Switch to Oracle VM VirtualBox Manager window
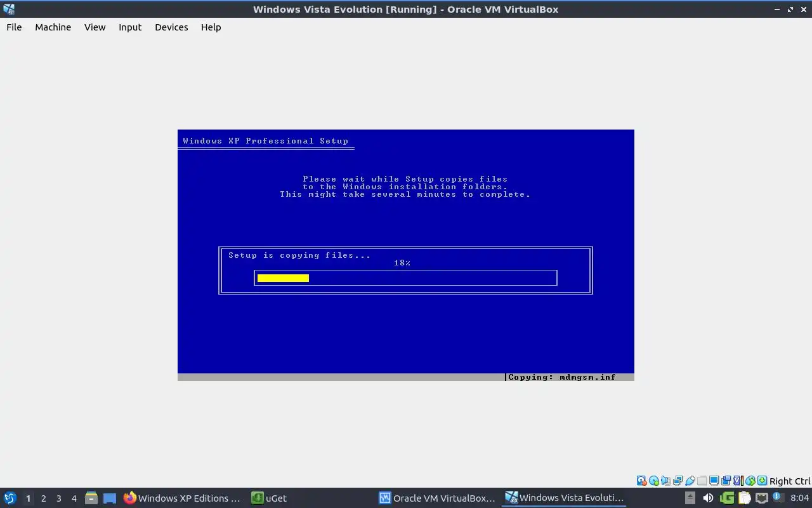Image resolution: width=812 pixels, height=508 pixels. tap(437, 498)
